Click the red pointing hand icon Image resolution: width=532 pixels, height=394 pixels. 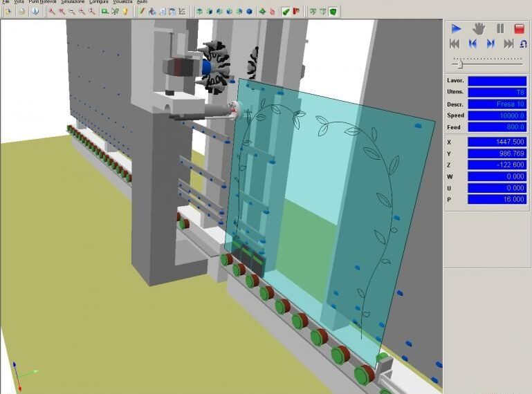272,12
